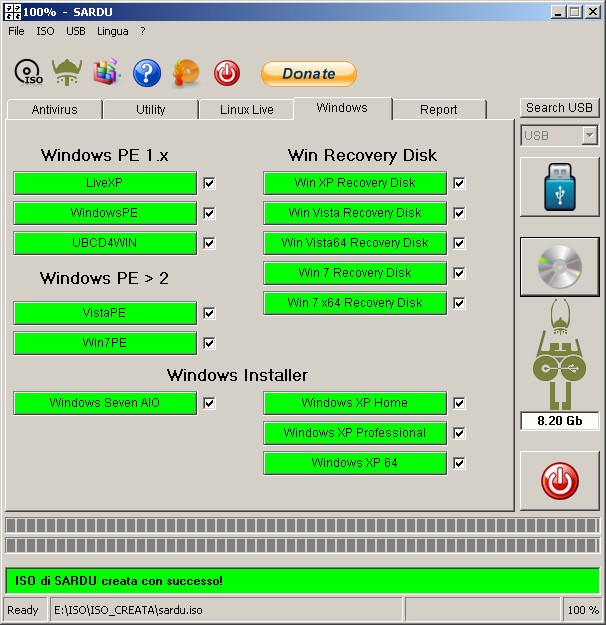Click the E:\ISO\ISO_CREATA\sardu.iso path in status bar
Viewport: 606px width, 625px height.
click(x=128, y=610)
